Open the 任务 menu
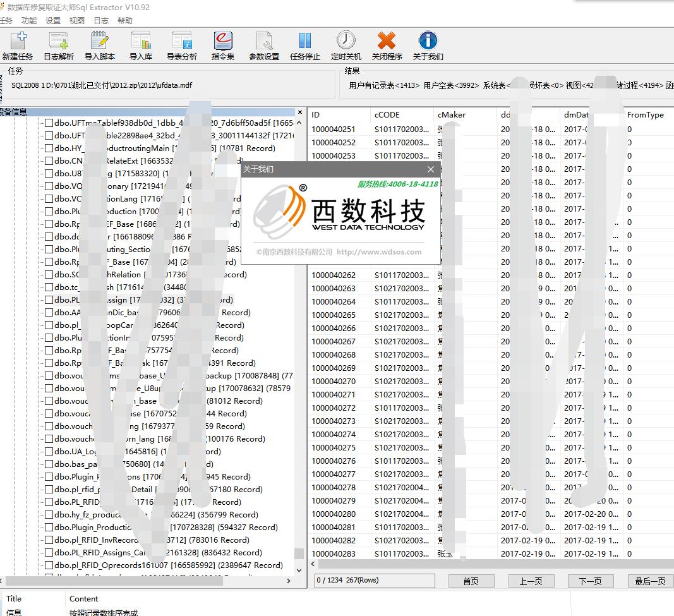The image size is (674, 616). tap(6, 21)
